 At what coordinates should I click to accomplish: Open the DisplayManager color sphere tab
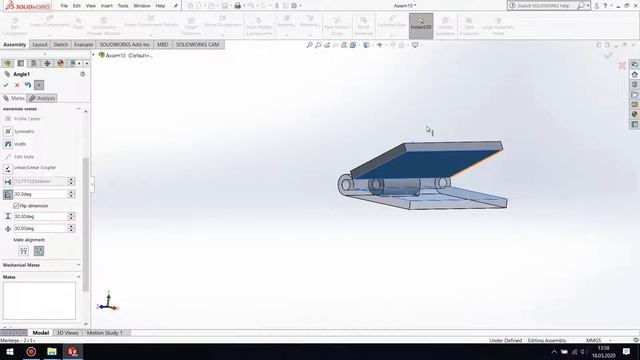[x=60, y=63]
